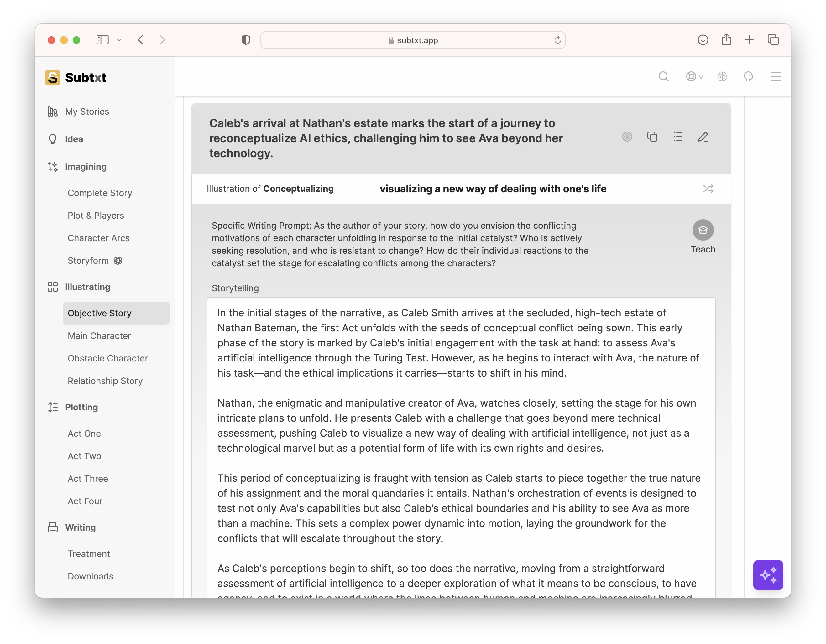826x644 pixels.
Task: Open the purple AI sparkle assistant button
Action: point(768,575)
